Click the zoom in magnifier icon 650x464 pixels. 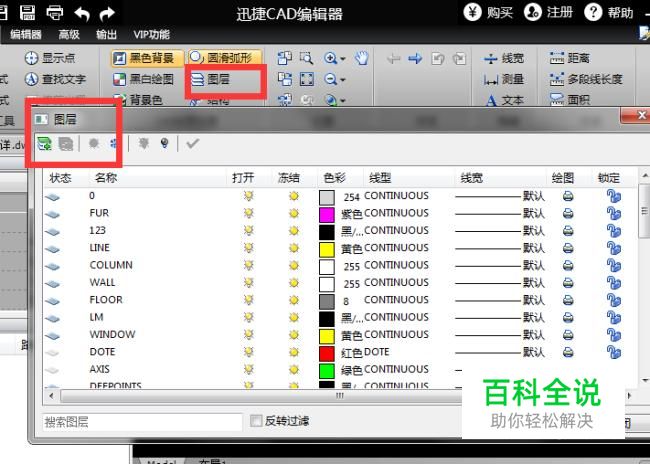[x=331, y=58]
